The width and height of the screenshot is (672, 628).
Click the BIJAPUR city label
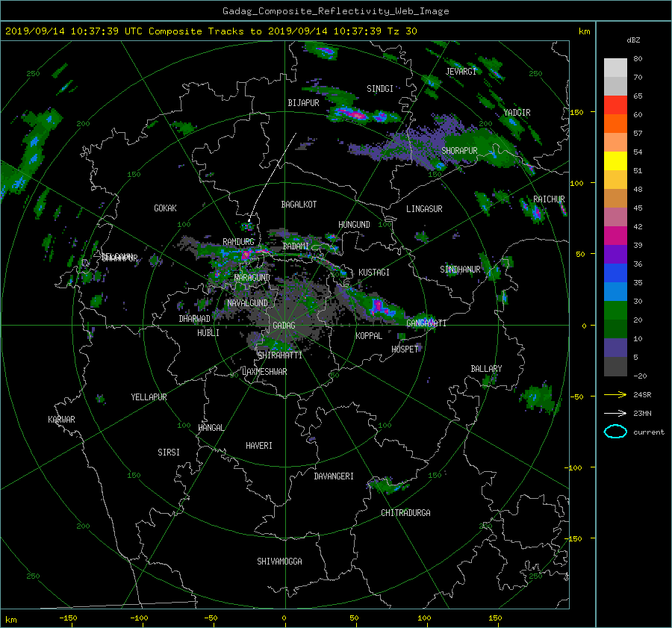click(303, 103)
